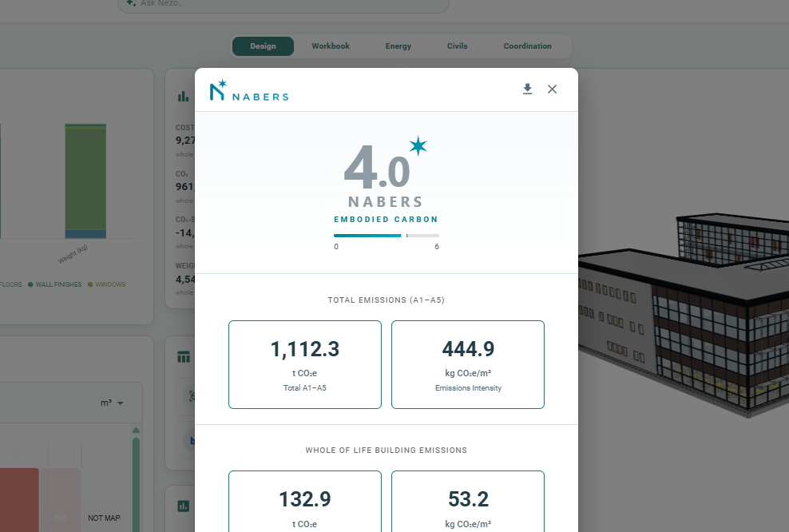Click the bar chart icon above COST

(x=183, y=96)
